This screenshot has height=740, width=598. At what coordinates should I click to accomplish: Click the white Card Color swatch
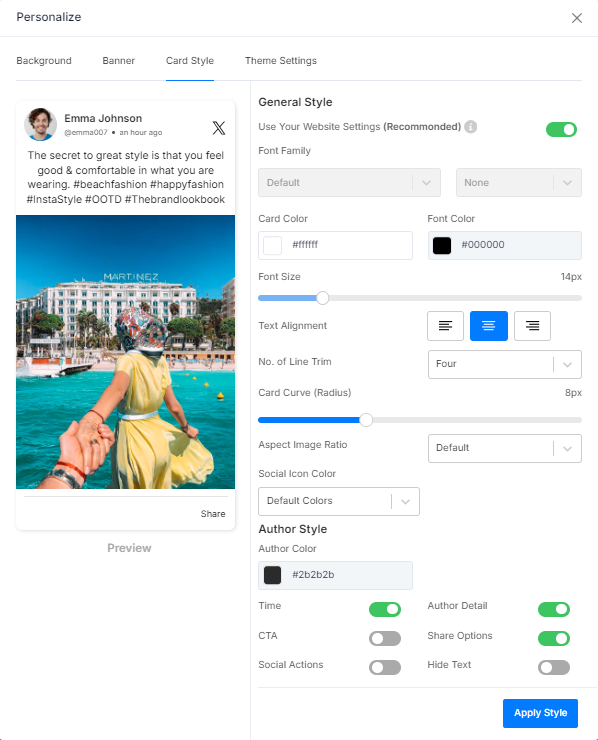[272, 245]
